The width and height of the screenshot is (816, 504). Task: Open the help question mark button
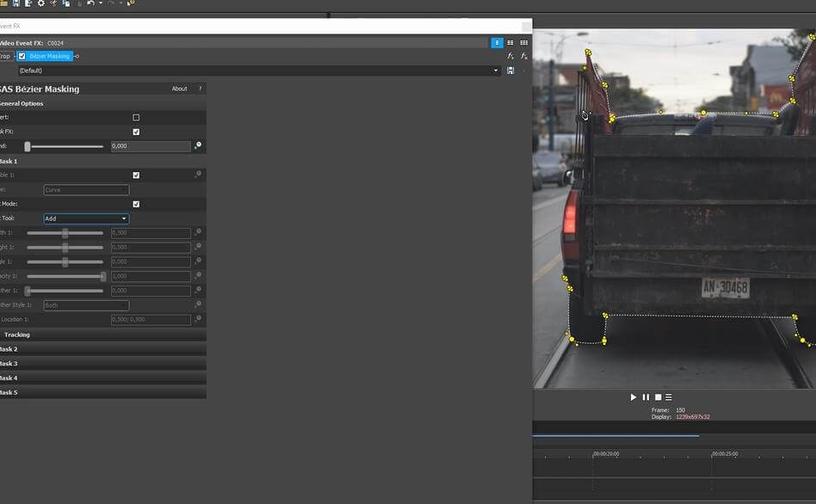[200, 89]
